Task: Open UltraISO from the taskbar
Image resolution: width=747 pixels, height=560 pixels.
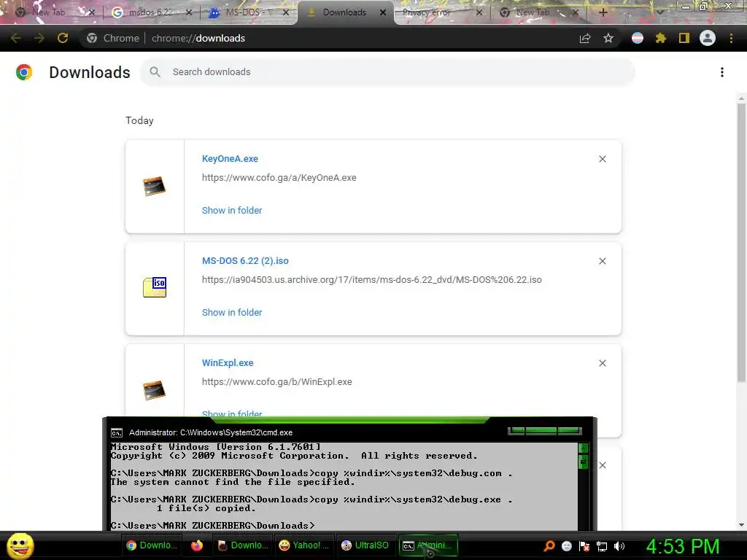Action: click(x=365, y=545)
